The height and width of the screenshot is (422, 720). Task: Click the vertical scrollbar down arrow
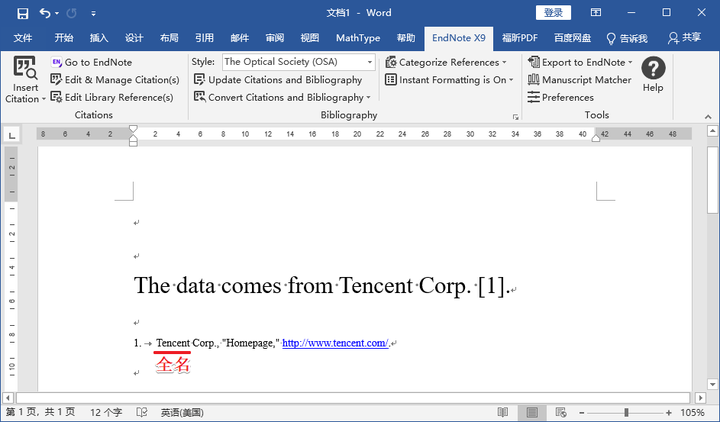712,384
